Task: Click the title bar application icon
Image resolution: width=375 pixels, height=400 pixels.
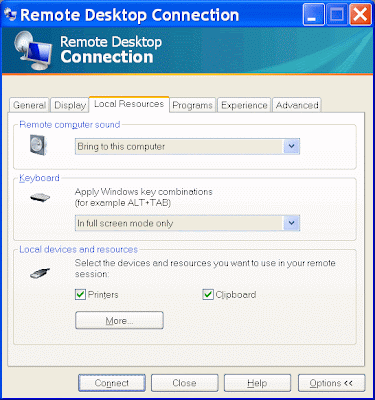Action: [x=10, y=15]
